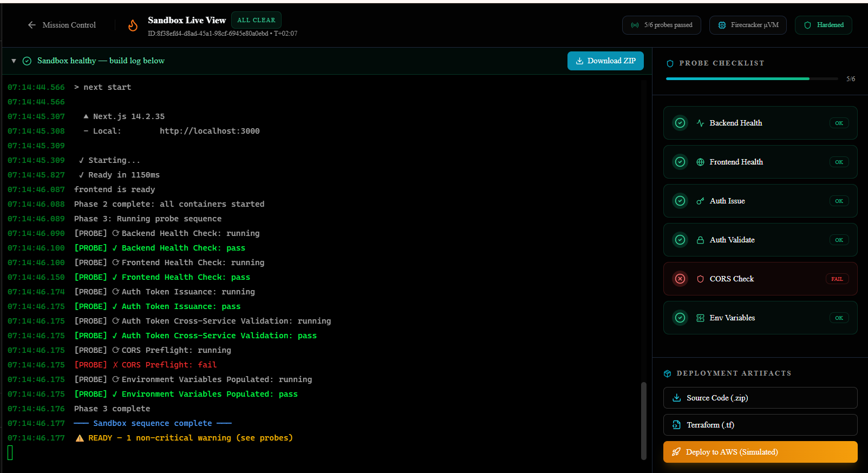This screenshot has width=868, height=473.
Task: Click the Auth Issue key icon
Action: point(700,201)
